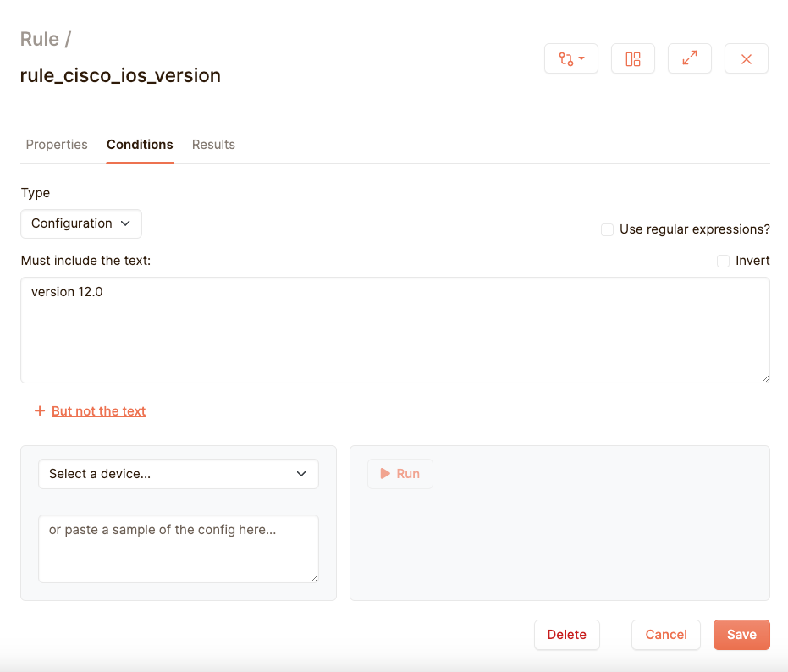Click into the Must include the text field
This screenshot has width=788, height=672.
(395, 330)
